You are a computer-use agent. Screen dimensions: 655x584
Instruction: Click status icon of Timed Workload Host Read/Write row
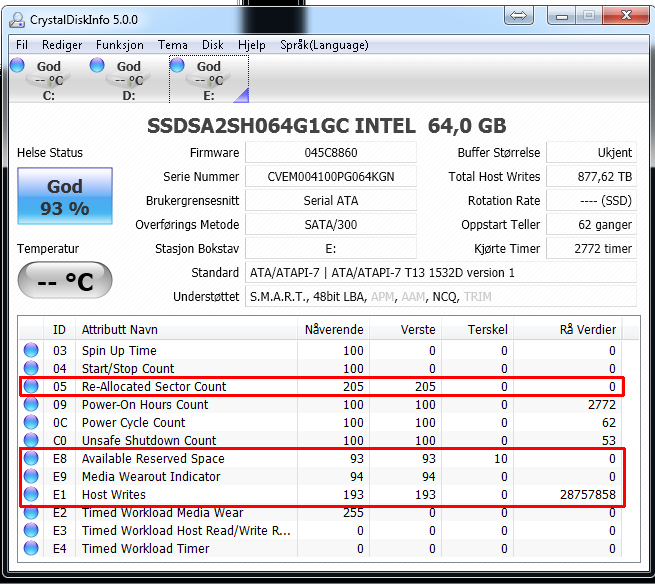31,530
